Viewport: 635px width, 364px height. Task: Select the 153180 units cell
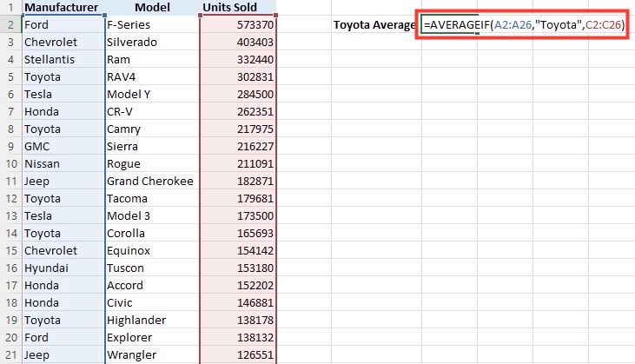[x=239, y=268]
